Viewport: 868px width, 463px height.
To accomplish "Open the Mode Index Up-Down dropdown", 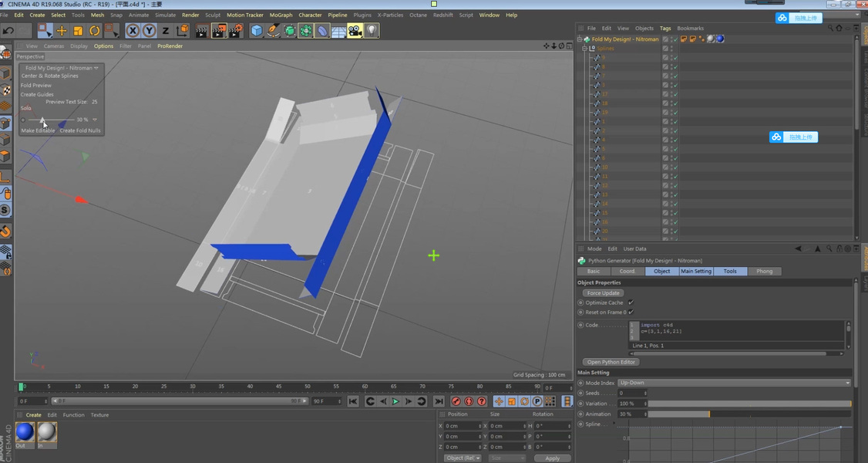I will [734, 383].
